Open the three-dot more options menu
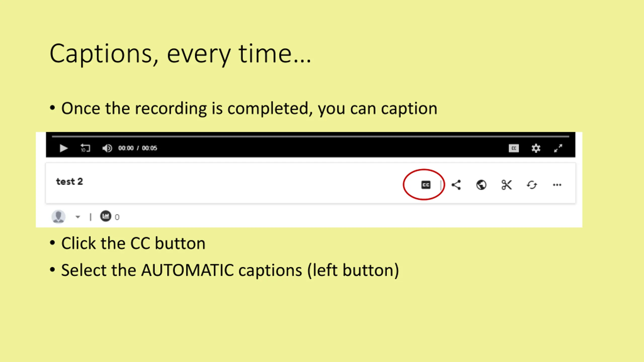The image size is (644, 362). pos(557,185)
